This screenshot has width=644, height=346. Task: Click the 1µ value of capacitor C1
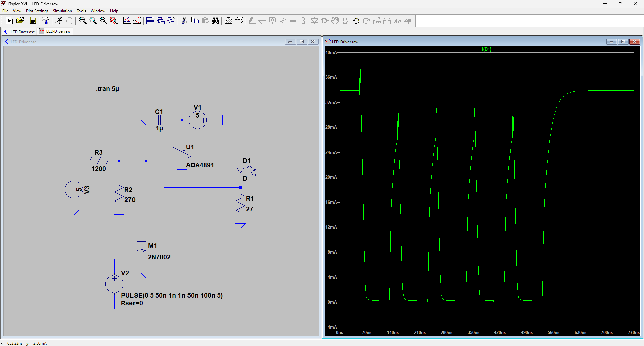[159, 128]
